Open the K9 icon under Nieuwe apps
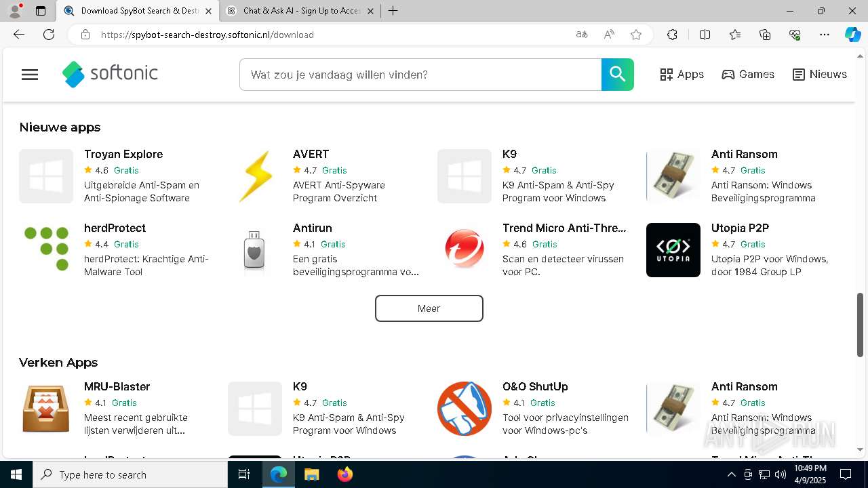Viewport: 868px width, 488px height. (x=465, y=176)
